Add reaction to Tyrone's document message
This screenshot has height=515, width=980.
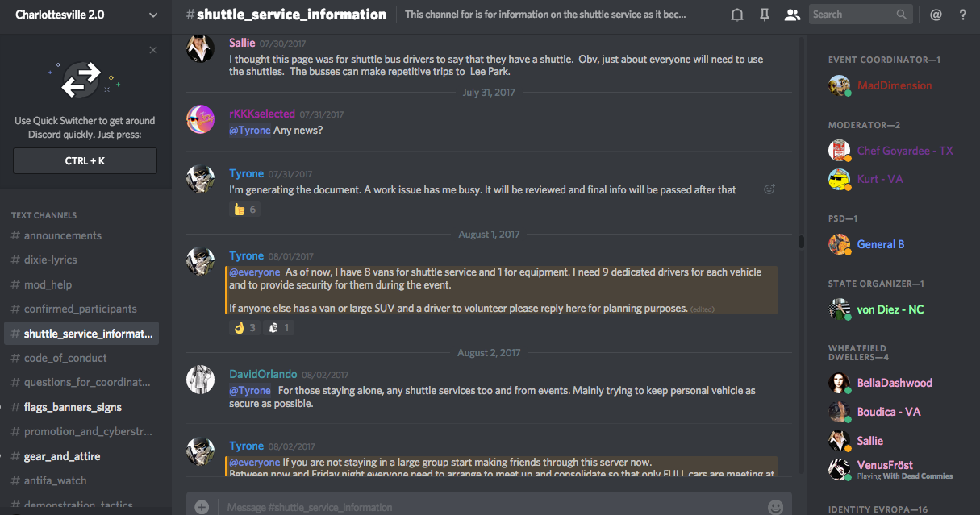769,189
